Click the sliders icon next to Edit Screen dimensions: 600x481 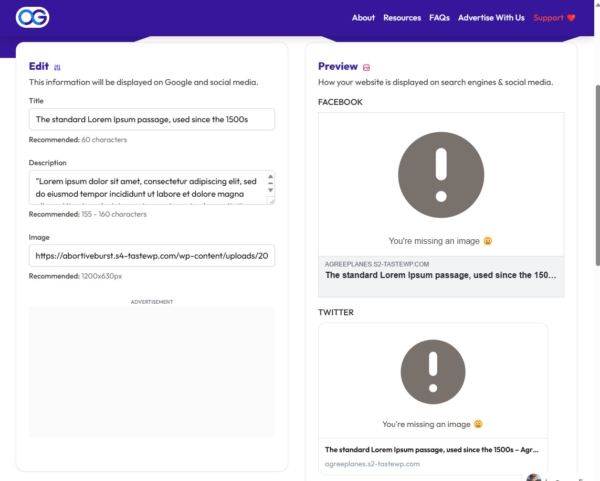click(x=57, y=67)
